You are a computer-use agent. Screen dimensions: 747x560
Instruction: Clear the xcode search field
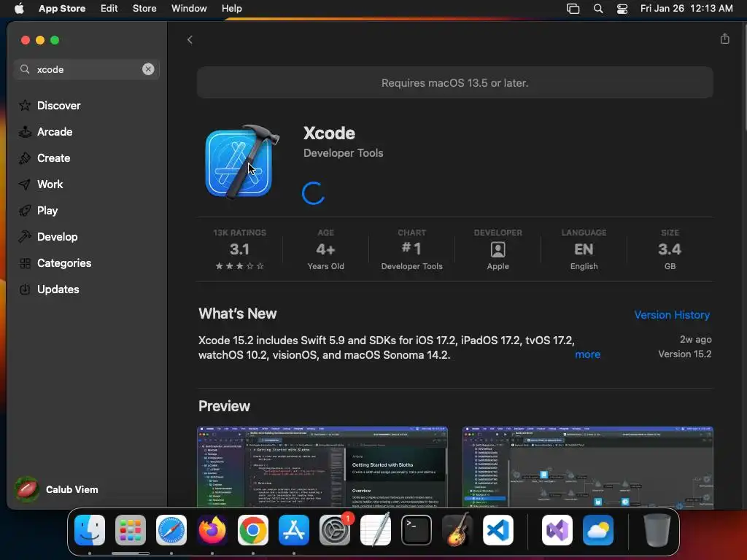[148, 69]
